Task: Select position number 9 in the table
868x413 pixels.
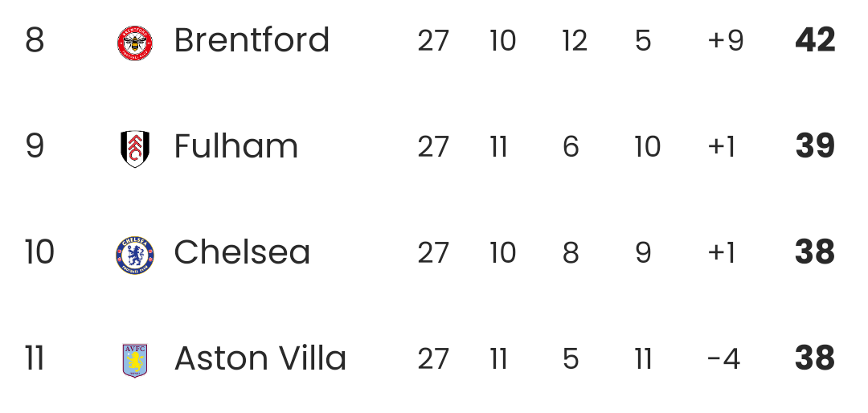Action: point(35,147)
